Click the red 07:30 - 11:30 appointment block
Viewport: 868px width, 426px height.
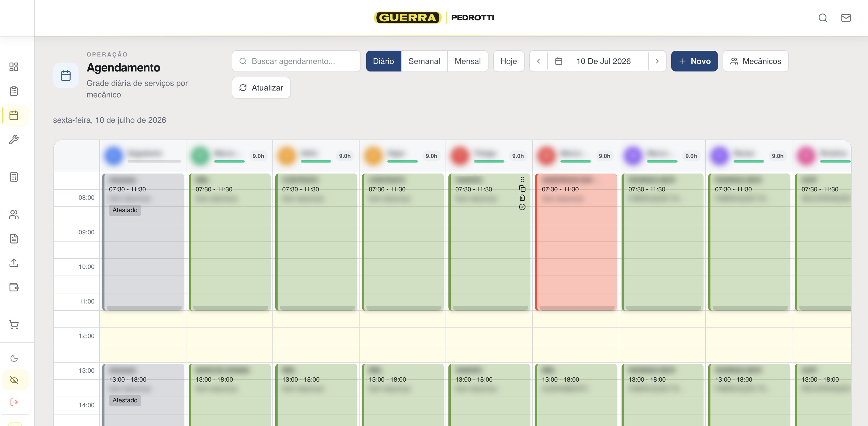[576, 242]
